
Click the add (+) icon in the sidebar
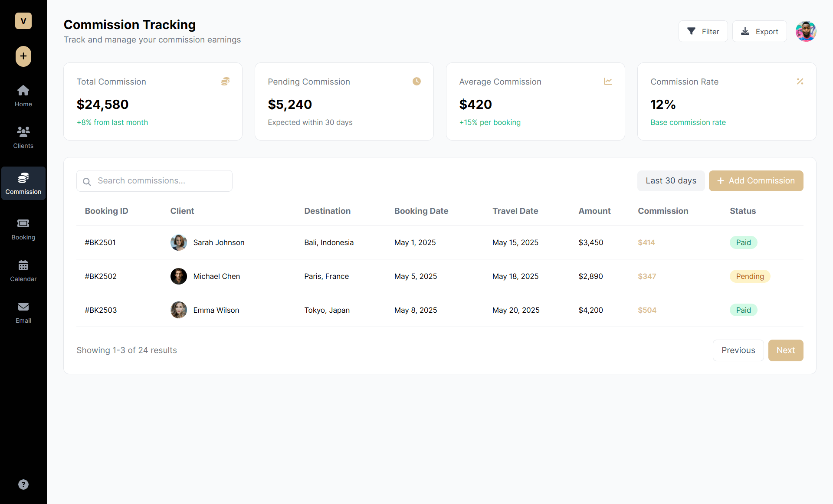tap(23, 56)
